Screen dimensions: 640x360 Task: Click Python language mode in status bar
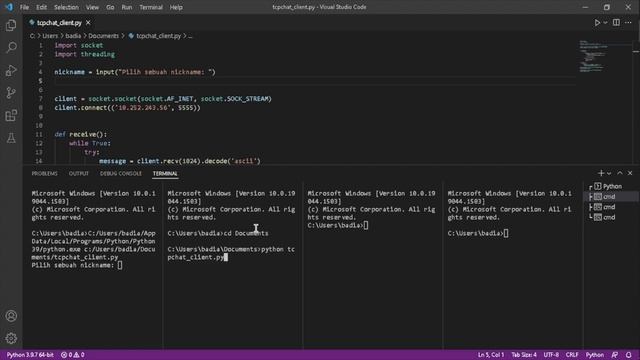coord(595,355)
